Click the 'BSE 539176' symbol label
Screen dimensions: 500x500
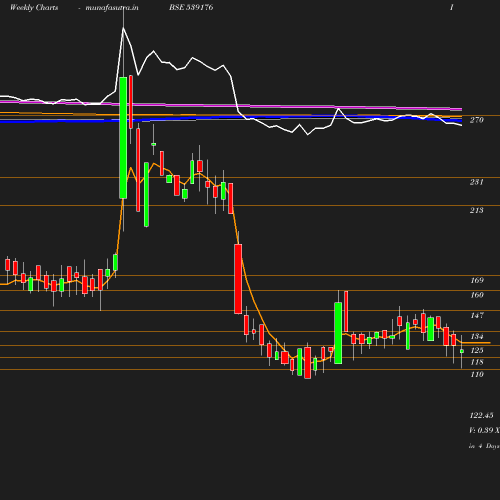coord(191,7)
